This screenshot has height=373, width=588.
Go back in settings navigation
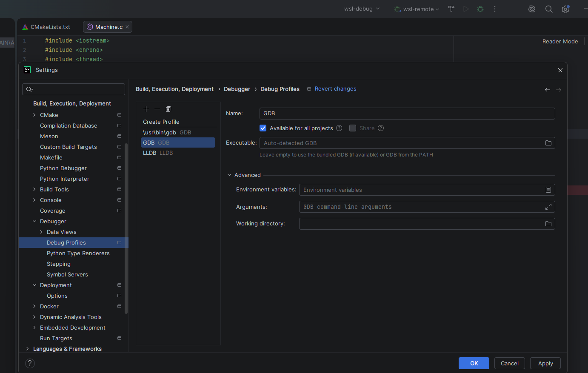pos(548,90)
